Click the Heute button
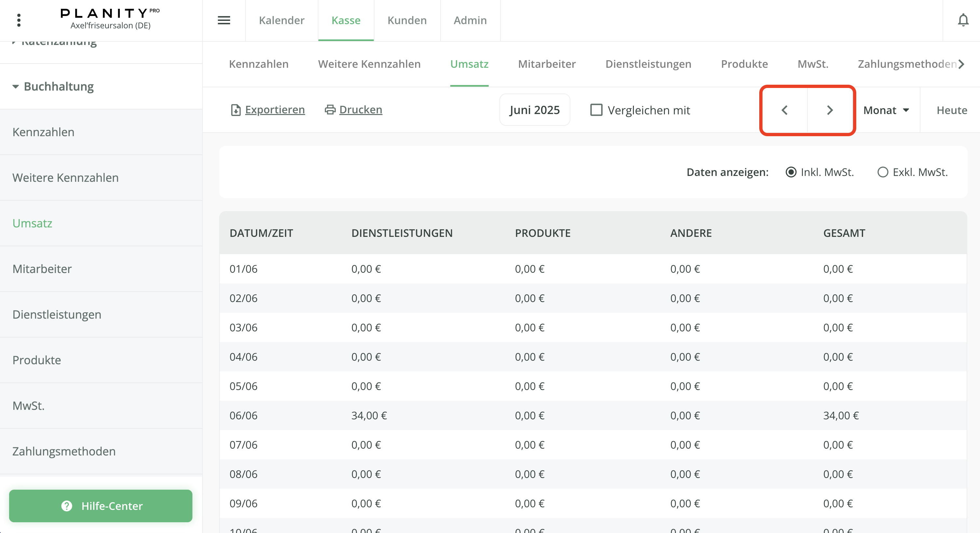This screenshot has height=533, width=980. [x=951, y=110]
